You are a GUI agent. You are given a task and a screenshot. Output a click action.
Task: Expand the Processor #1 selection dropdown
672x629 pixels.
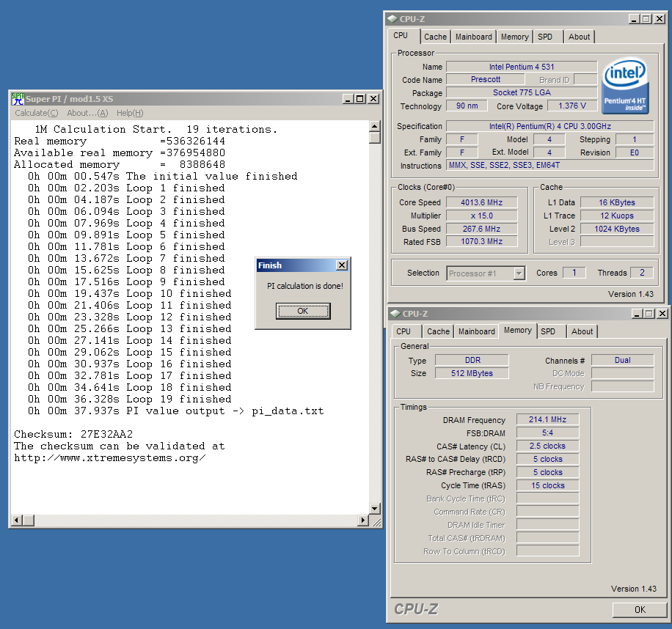point(519,273)
